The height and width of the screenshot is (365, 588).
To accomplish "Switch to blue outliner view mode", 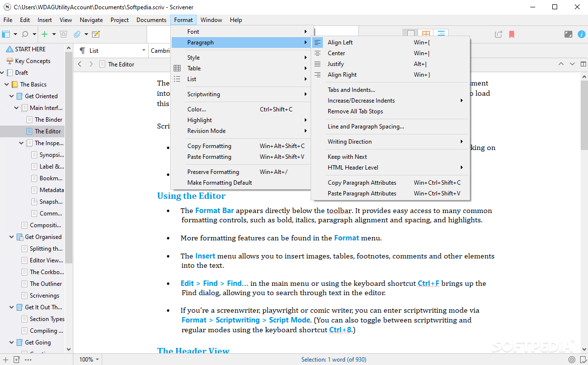I will coord(441,34).
